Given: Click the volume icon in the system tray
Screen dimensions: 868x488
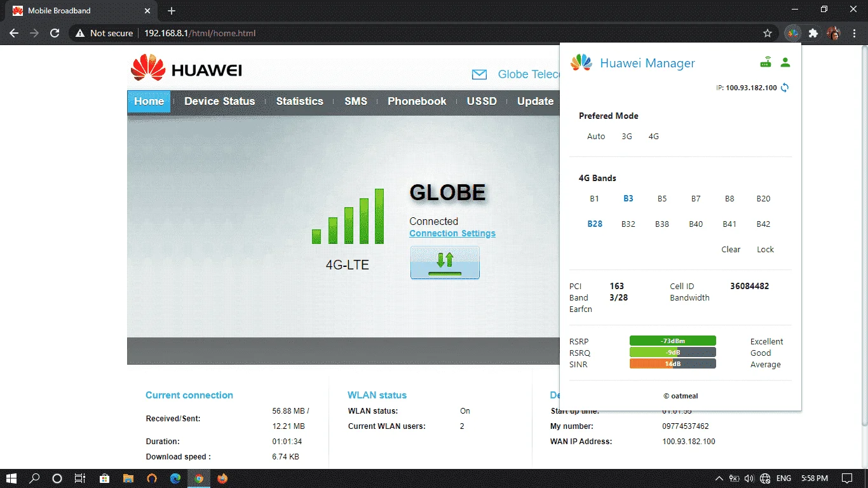Looking at the screenshot, I should coord(749,478).
